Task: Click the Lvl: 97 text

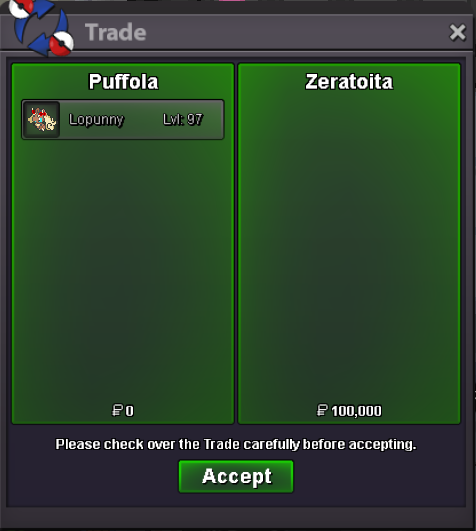Action: (x=183, y=120)
